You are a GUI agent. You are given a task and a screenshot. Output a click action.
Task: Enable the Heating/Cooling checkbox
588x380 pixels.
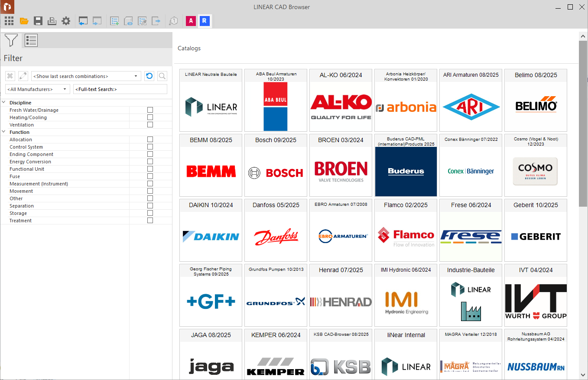point(150,117)
